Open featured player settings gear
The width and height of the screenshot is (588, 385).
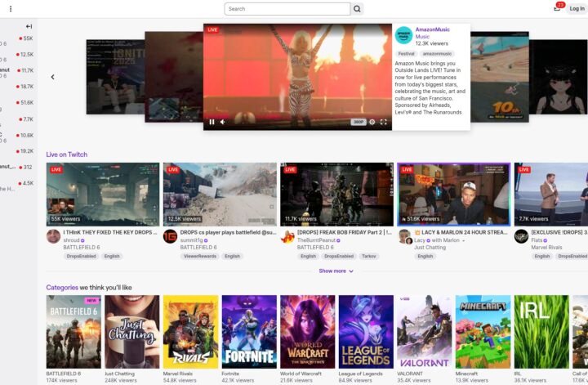pos(372,122)
